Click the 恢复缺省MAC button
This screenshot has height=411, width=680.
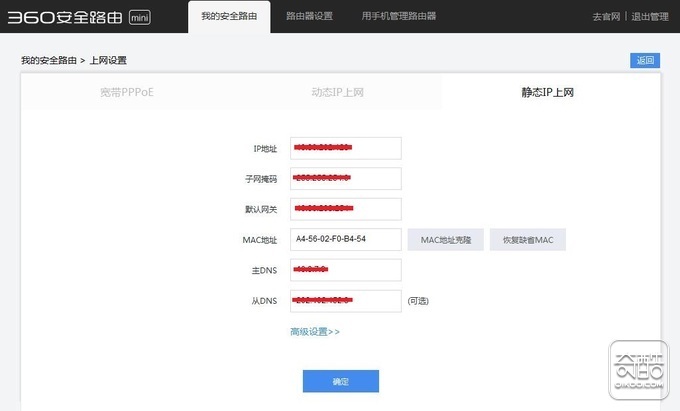pos(528,240)
